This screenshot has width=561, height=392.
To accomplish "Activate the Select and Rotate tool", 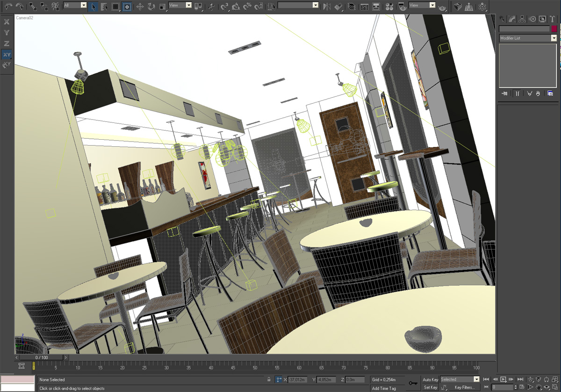I will 151,7.
